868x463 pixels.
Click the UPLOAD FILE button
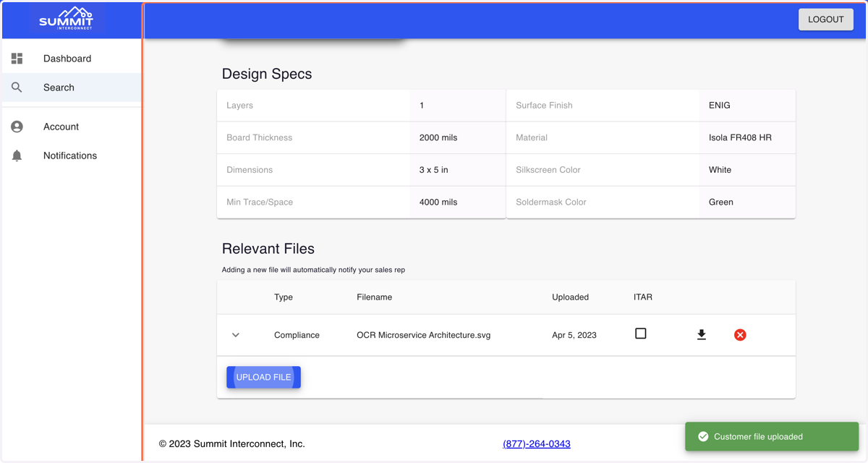tap(263, 377)
